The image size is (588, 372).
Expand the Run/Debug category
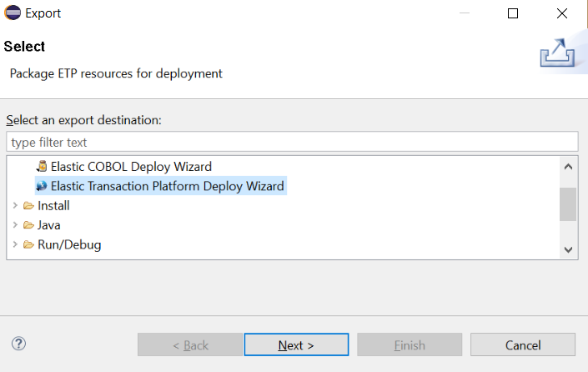click(x=15, y=244)
